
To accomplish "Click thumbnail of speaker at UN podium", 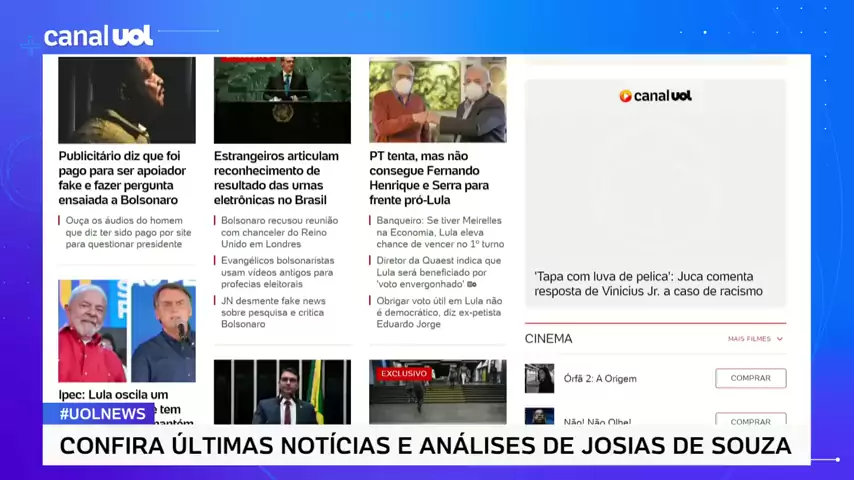I will [x=282, y=100].
